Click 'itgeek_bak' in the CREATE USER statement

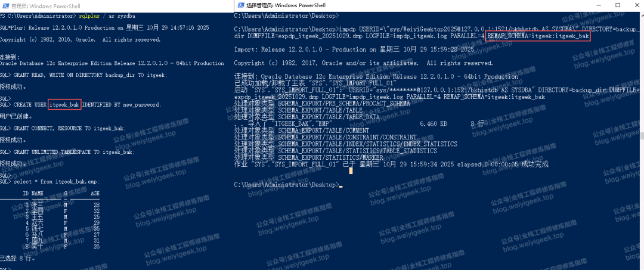tap(64, 105)
